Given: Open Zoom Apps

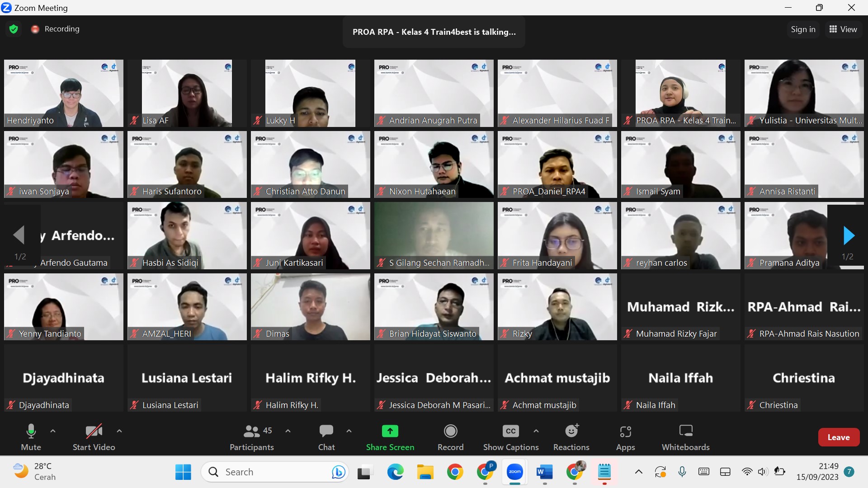Looking at the screenshot, I should tap(625, 436).
